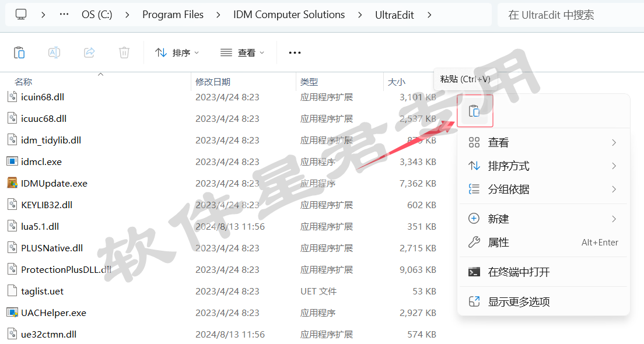The width and height of the screenshot is (644, 344).
Task: Click the address bar ellipsis for hidden folders
Action: pyautogui.click(x=64, y=15)
